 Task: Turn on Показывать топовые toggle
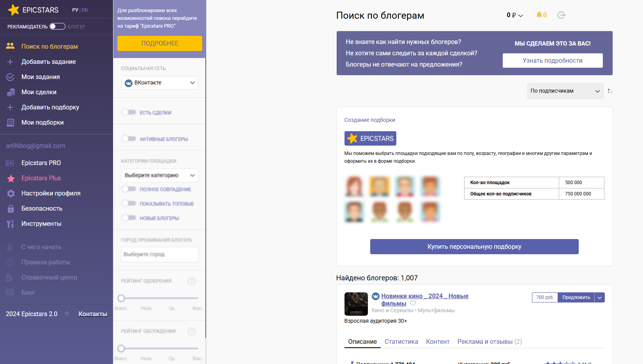click(x=129, y=203)
